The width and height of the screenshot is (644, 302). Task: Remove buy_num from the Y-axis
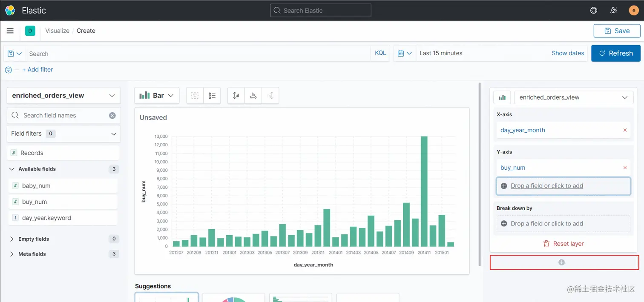coord(625,168)
